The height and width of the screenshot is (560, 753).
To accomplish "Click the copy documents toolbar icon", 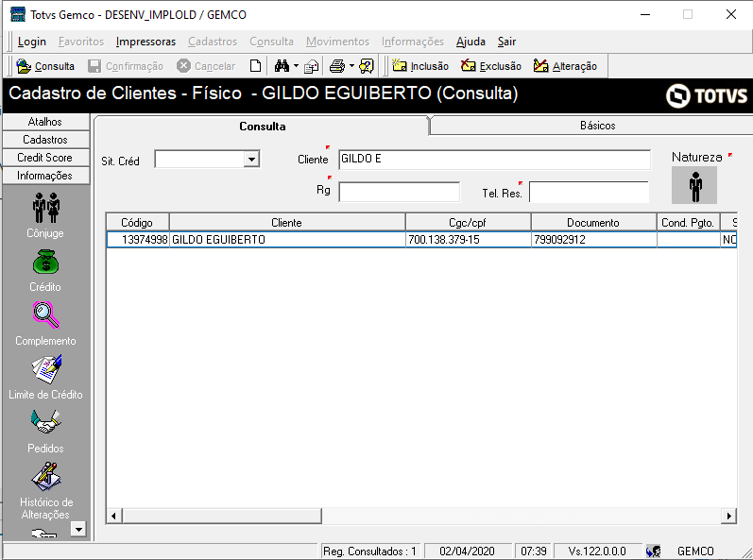I will [311, 66].
